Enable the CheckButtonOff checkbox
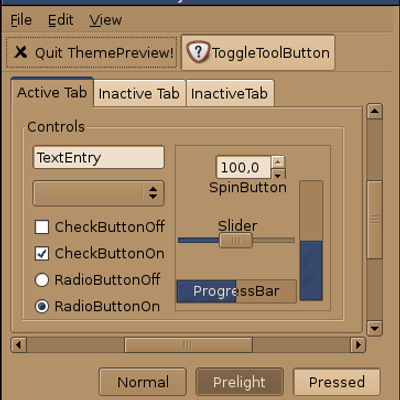 pyautogui.click(x=42, y=227)
